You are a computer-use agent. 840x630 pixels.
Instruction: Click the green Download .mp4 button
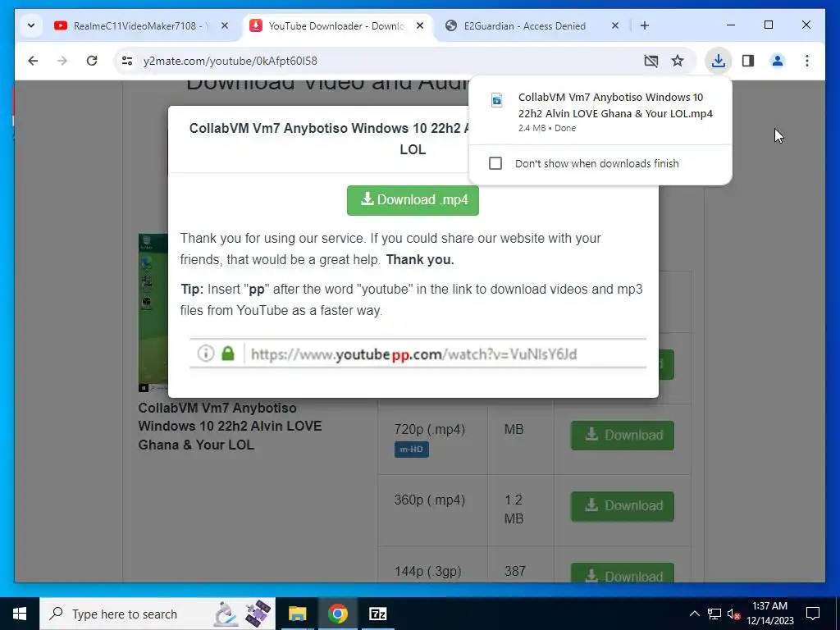click(x=413, y=200)
